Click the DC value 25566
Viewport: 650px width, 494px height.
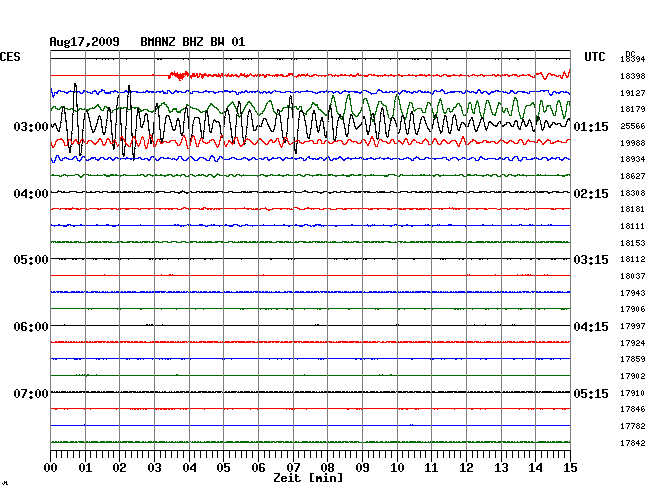(633, 126)
